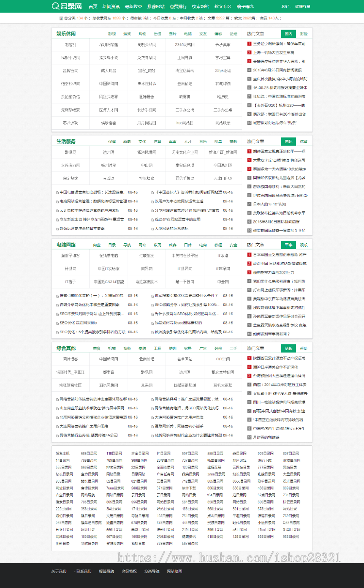The image size is (364, 588).
Task: Open 游戏 subcategory under 娱乐休闲
Action: [127, 34]
